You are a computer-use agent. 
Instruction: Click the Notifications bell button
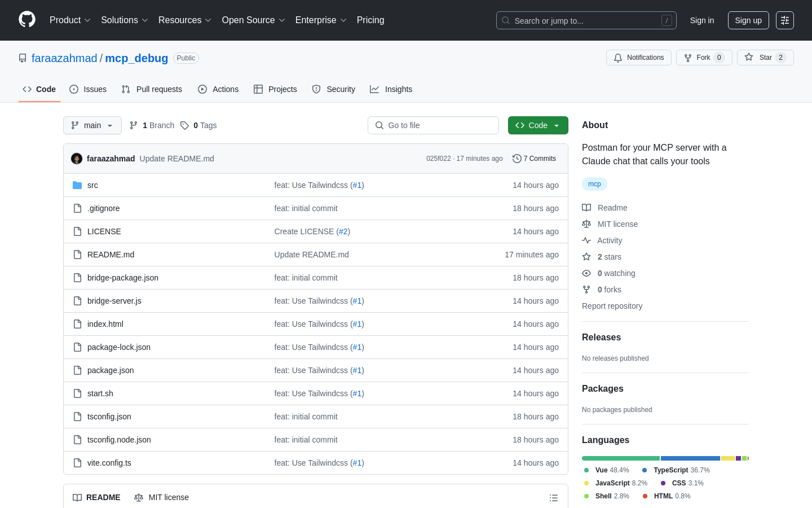639,58
